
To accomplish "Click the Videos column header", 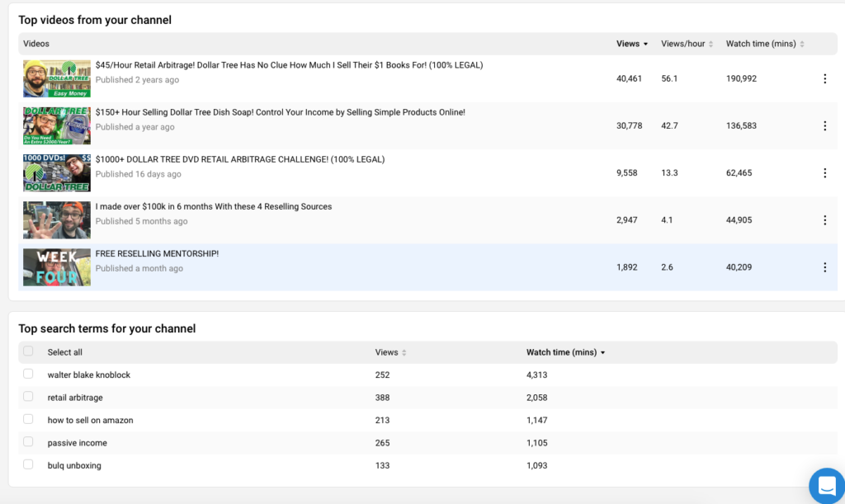I will click(x=36, y=44).
